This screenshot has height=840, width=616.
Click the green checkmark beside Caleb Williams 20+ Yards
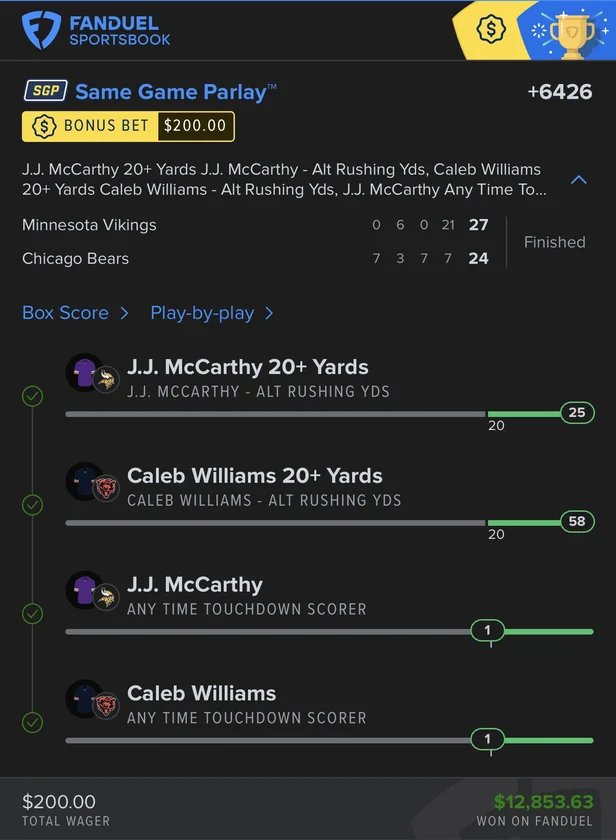[33, 505]
